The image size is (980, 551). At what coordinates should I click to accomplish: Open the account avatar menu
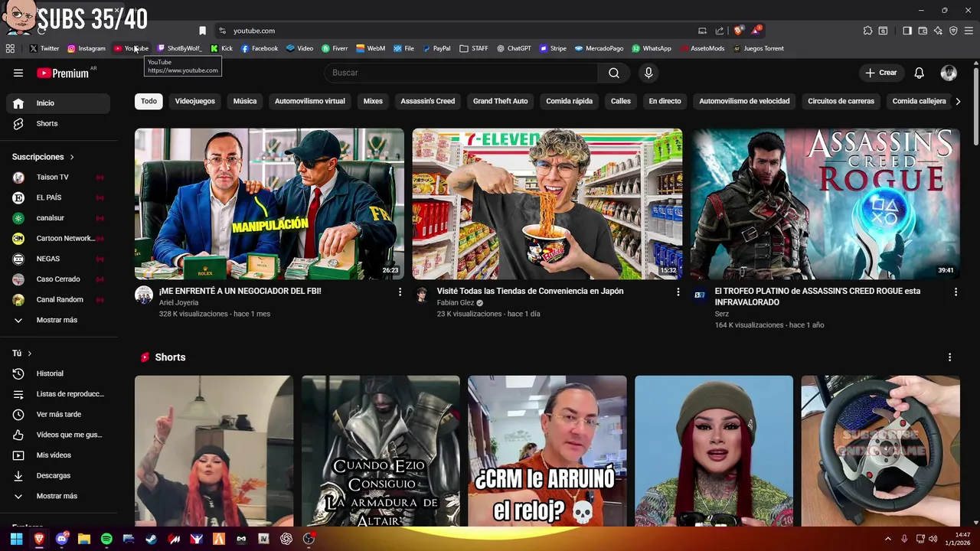click(x=949, y=73)
